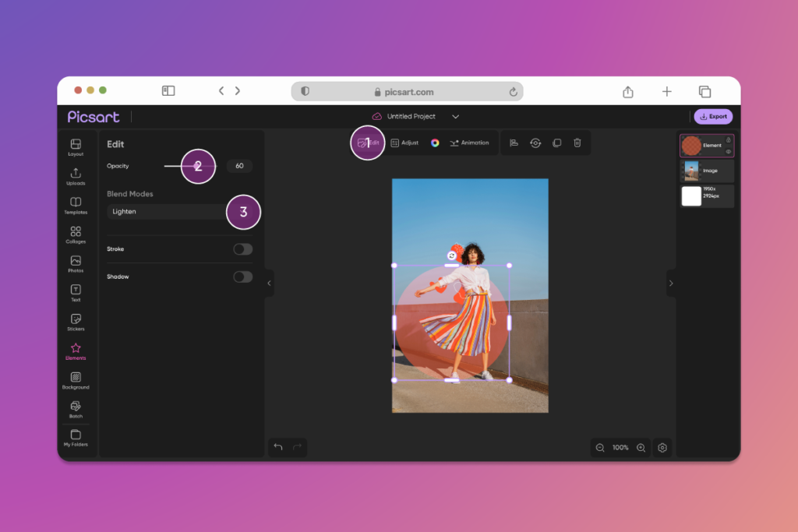Open the Layout panel in sidebar

point(76,146)
